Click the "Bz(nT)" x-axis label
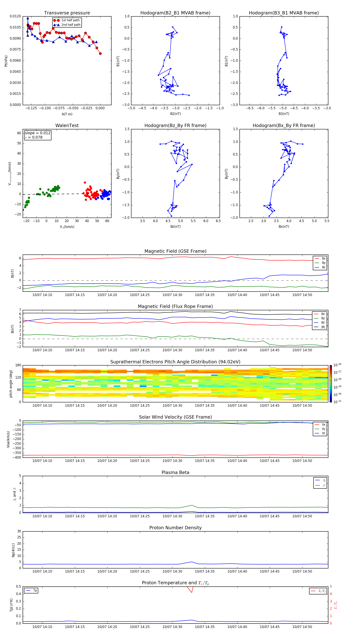 pos(175,227)
